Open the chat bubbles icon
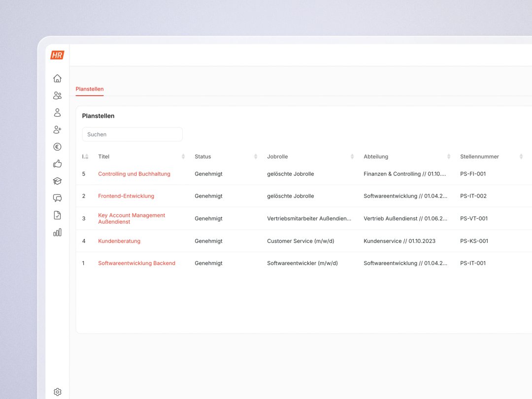This screenshot has height=399, width=532. tap(57, 198)
